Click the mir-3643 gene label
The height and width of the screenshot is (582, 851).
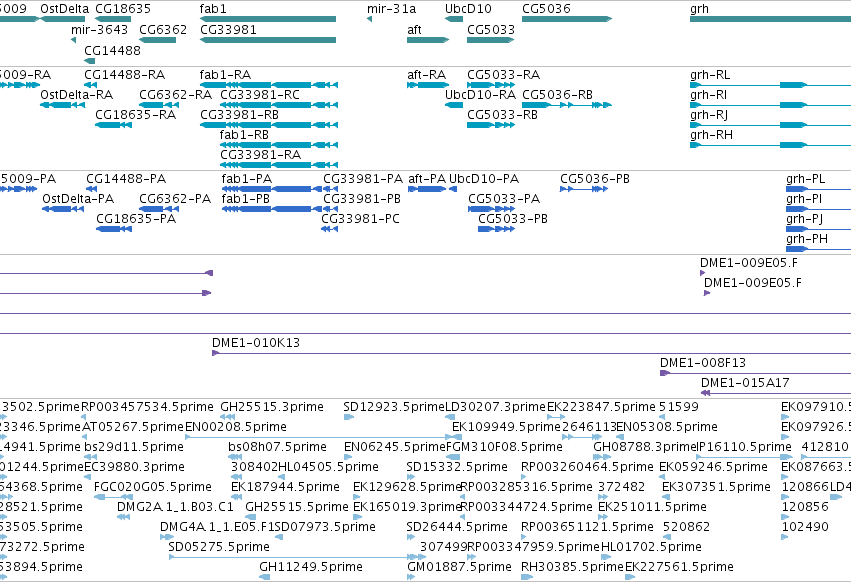tap(100, 29)
